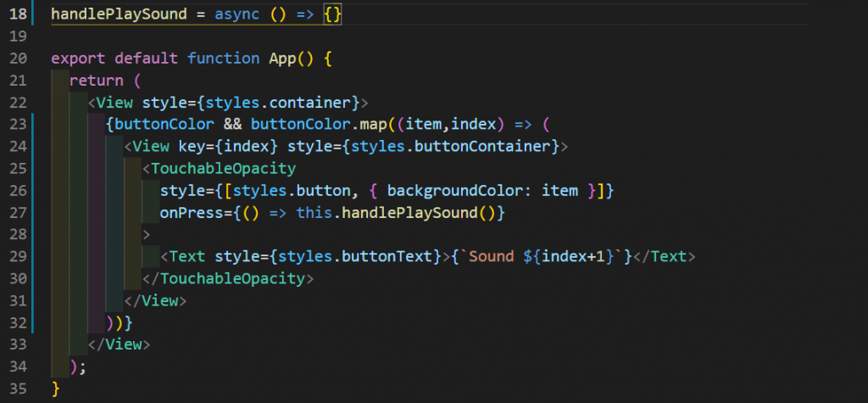
Task: Click the 'item,index' parameters on line 23
Action: pos(451,124)
